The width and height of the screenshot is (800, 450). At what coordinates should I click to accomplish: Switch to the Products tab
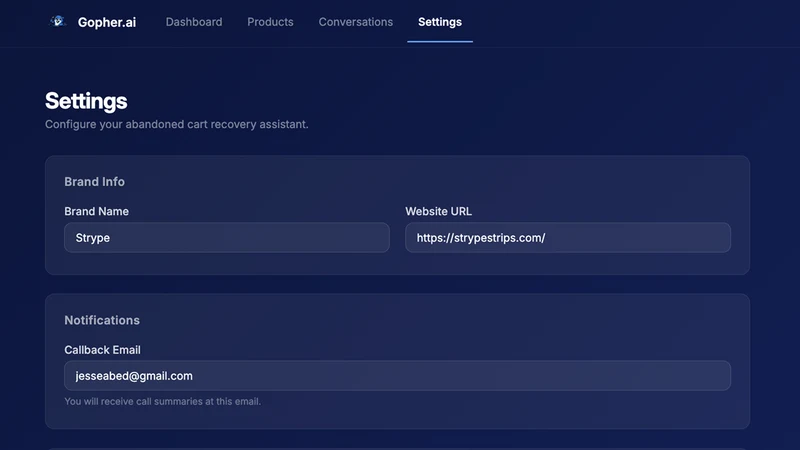(270, 22)
